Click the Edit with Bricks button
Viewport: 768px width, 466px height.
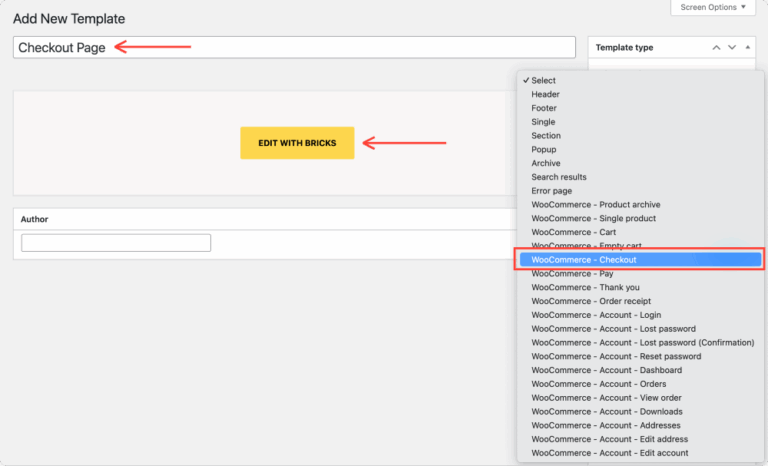coord(297,143)
